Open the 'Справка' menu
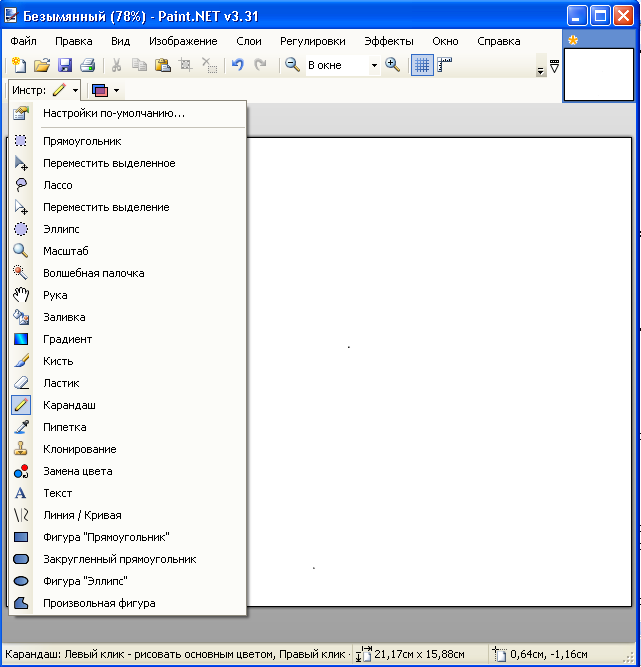The width and height of the screenshot is (641, 667). pos(499,41)
